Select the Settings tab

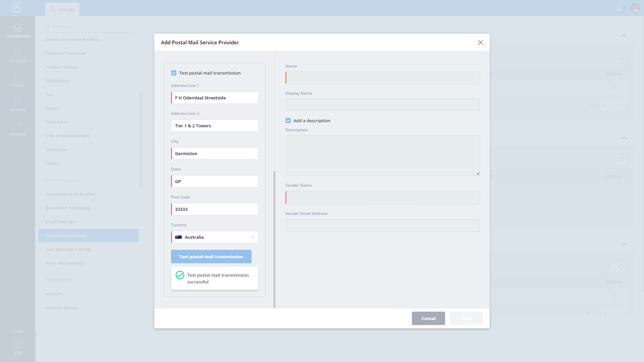[x=62, y=9]
